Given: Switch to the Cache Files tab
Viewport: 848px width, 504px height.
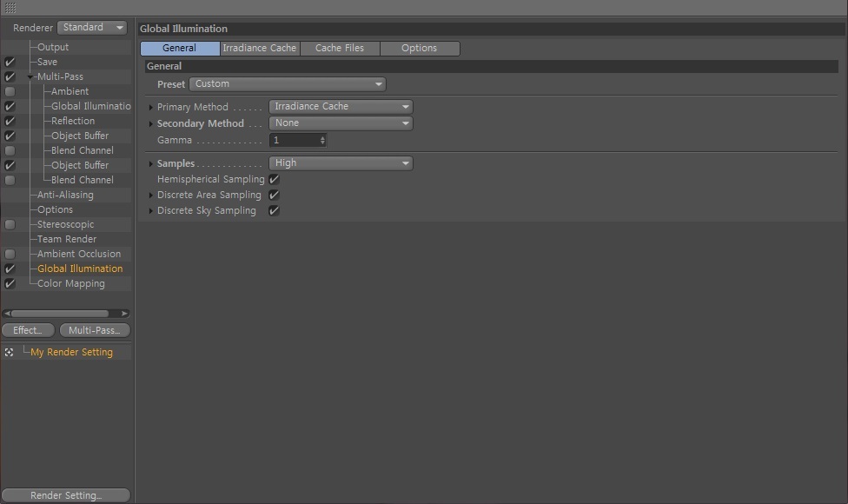Looking at the screenshot, I should point(341,48).
